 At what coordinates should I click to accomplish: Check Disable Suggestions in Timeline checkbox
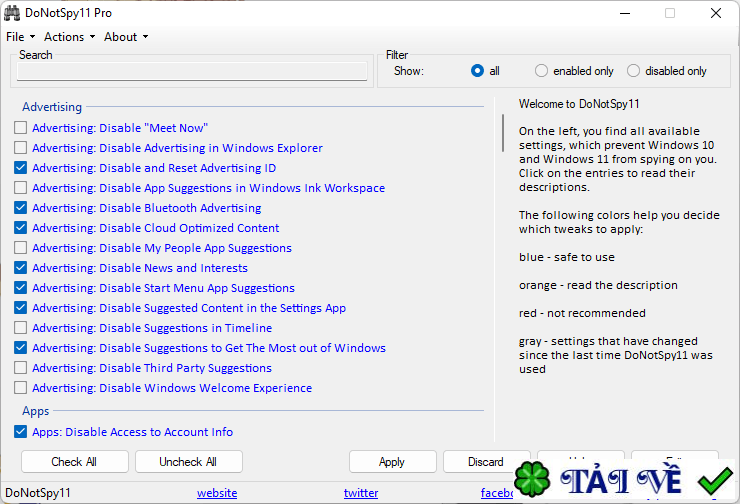pyautogui.click(x=20, y=328)
